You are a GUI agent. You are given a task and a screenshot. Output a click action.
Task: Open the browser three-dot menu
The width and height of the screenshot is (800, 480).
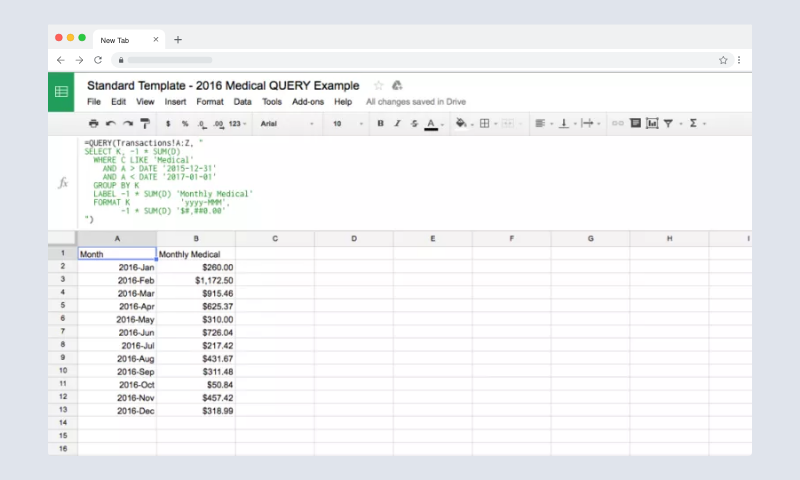(739, 60)
